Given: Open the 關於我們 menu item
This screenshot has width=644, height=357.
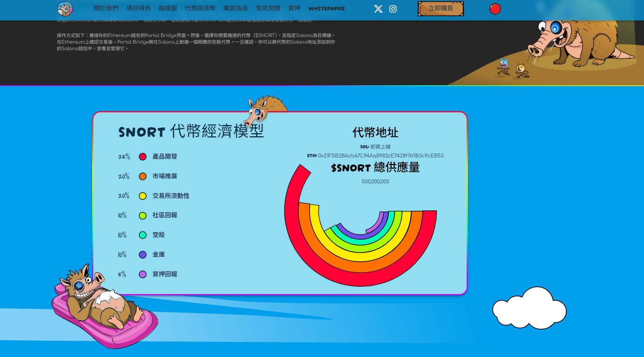Looking at the screenshot, I should click(x=106, y=8).
